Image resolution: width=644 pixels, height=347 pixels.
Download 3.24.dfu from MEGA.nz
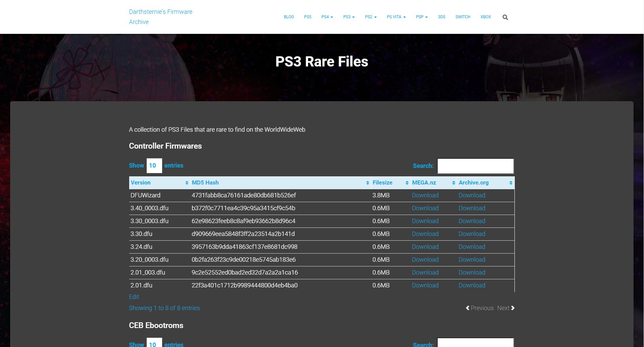[425, 247]
